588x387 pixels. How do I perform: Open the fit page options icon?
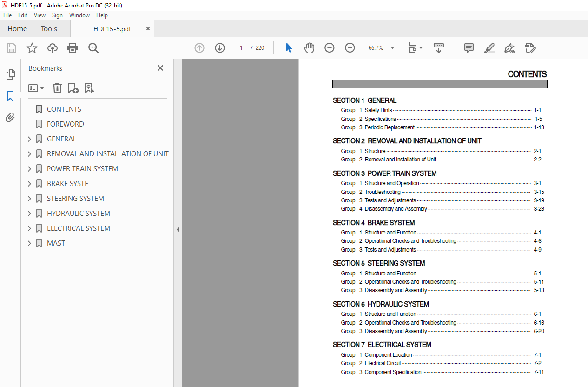[415, 48]
